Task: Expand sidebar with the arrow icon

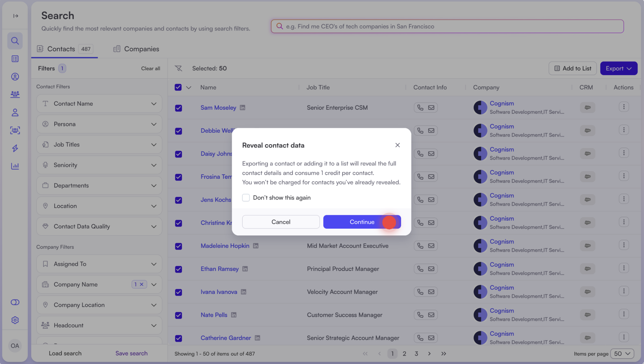Action: [x=16, y=16]
